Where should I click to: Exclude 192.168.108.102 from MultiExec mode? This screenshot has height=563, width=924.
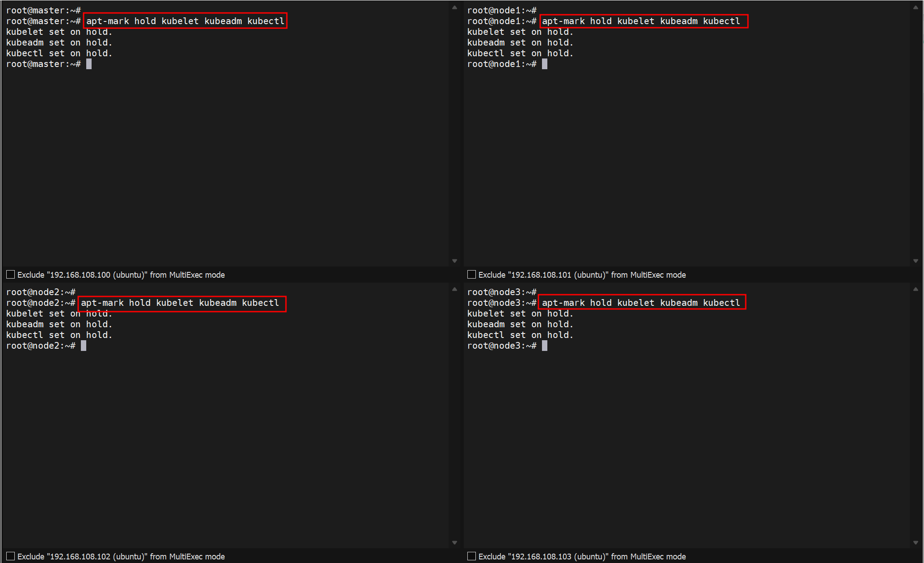[11, 556]
